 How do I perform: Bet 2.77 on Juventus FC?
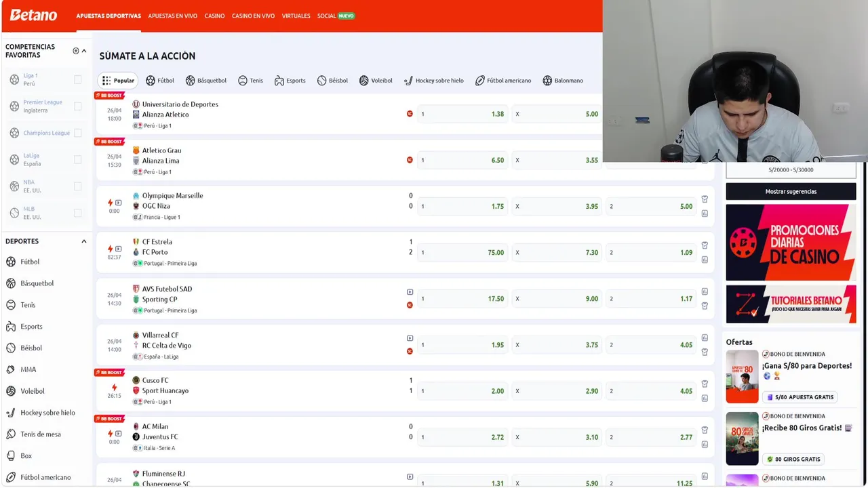pyautogui.click(x=651, y=437)
